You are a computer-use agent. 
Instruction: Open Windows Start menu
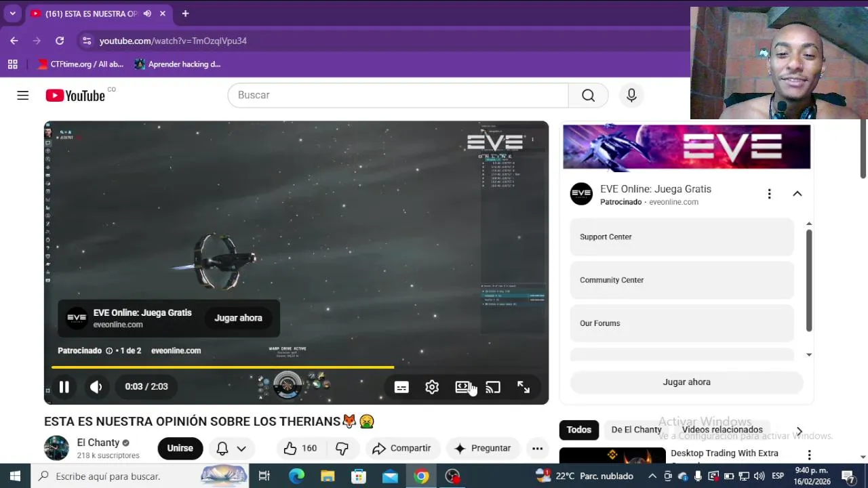(15, 476)
